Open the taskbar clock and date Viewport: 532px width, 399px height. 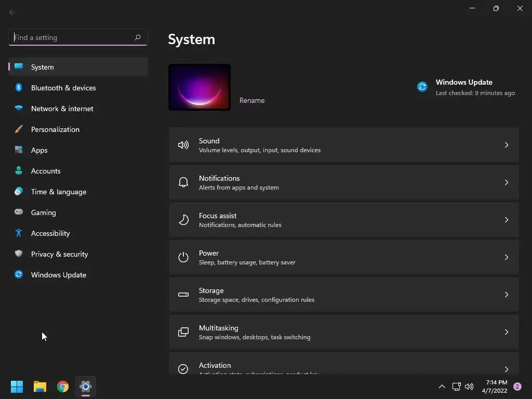[495, 387]
